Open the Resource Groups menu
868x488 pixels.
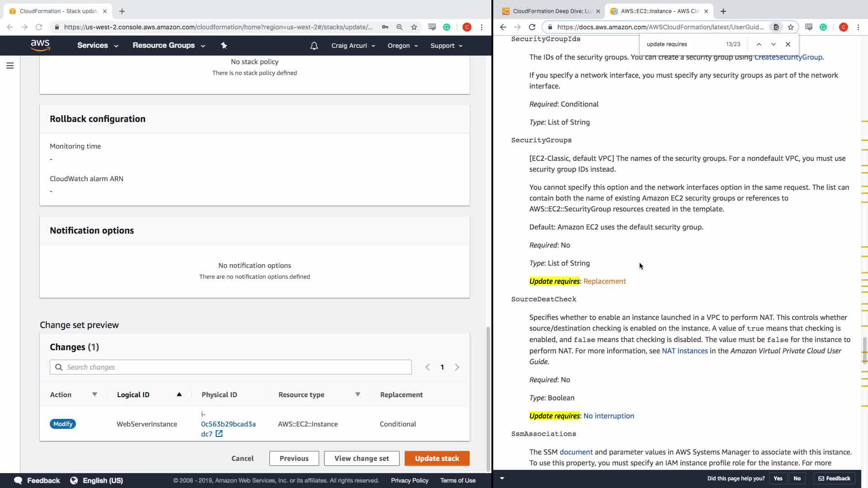pyautogui.click(x=168, y=46)
